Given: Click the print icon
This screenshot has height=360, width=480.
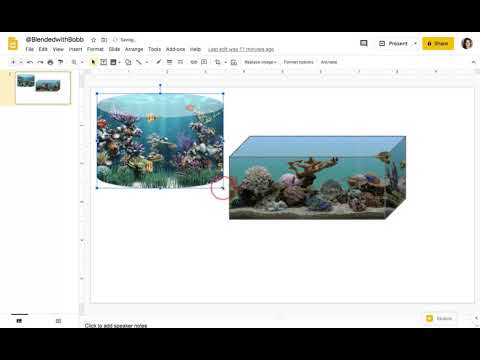Looking at the screenshot, I should coord(50,62).
